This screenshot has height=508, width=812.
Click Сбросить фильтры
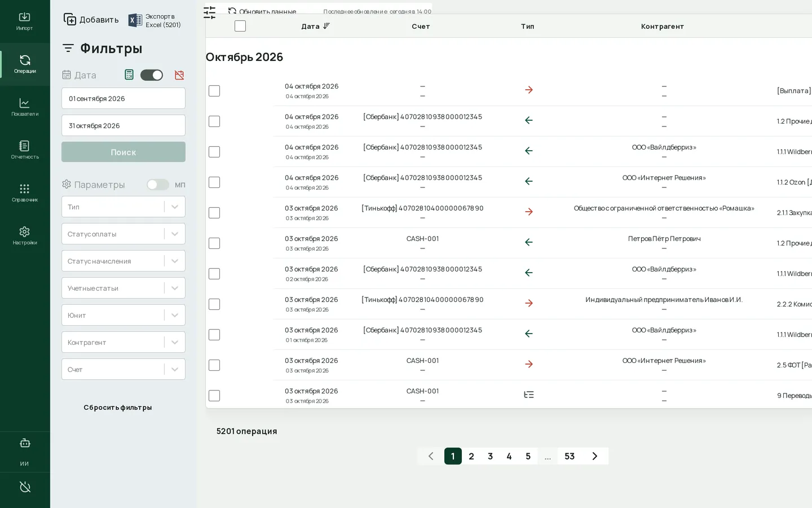[x=118, y=408]
